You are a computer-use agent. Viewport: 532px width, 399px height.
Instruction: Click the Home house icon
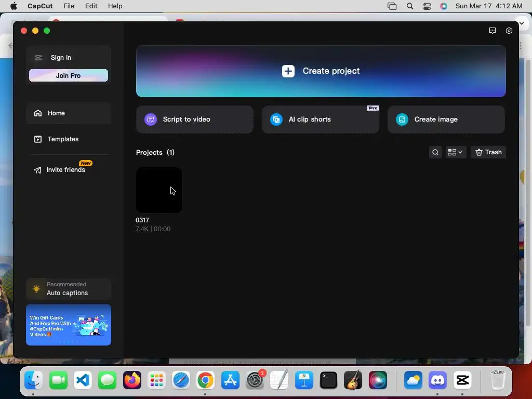(38, 113)
